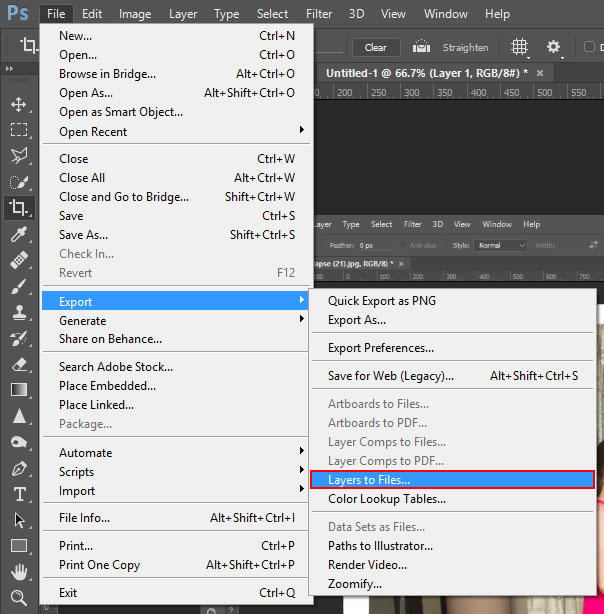Toggle checkbox right of the gear icon
Screen dimensions: 604x614
point(589,47)
